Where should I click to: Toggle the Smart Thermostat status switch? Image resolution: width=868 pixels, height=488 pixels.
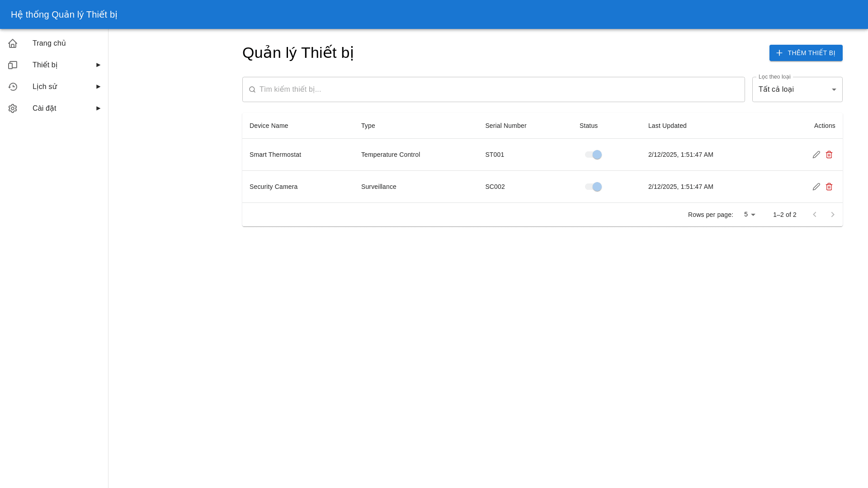click(x=593, y=155)
